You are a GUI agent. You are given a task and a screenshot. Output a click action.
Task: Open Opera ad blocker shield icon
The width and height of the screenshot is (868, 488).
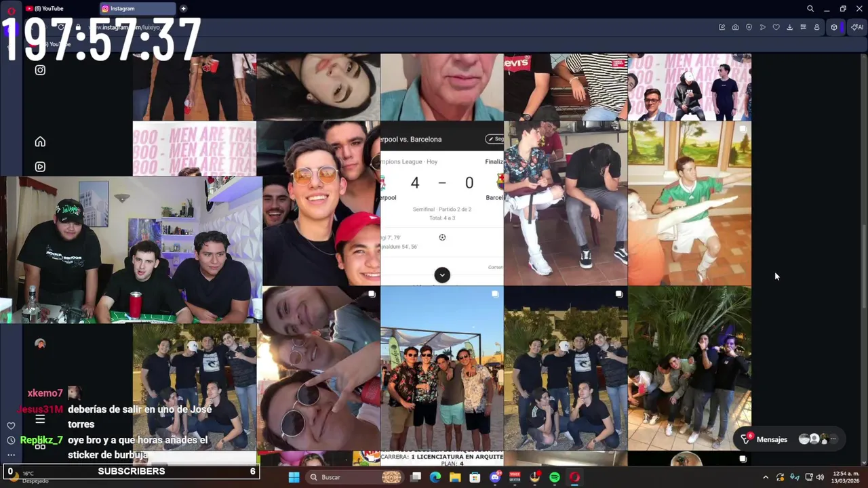coord(749,27)
